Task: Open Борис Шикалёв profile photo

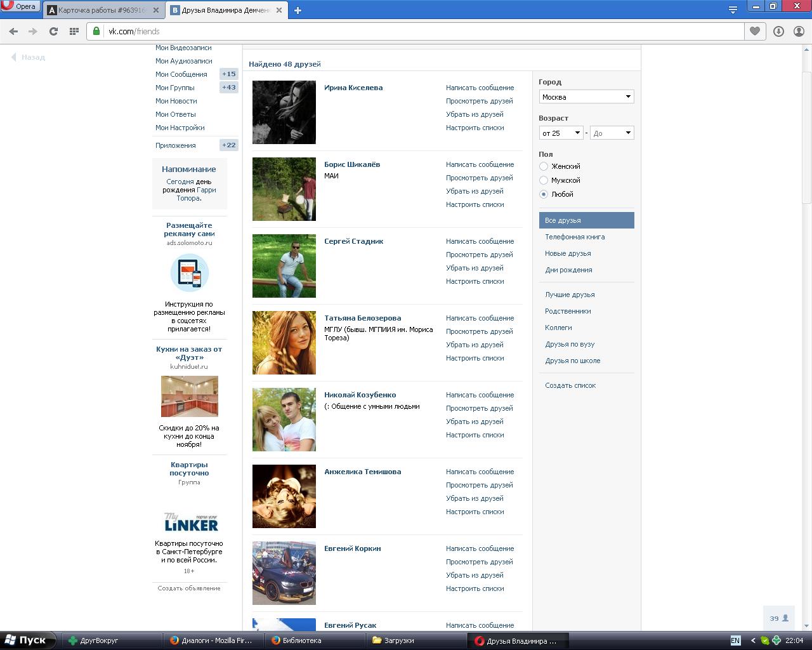Action: 284,189
